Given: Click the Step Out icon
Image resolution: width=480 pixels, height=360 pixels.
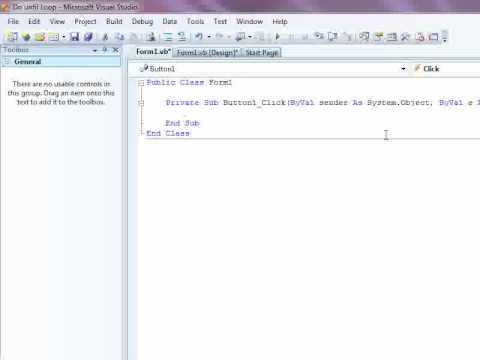Looking at the screenshot, I should 347,36.
